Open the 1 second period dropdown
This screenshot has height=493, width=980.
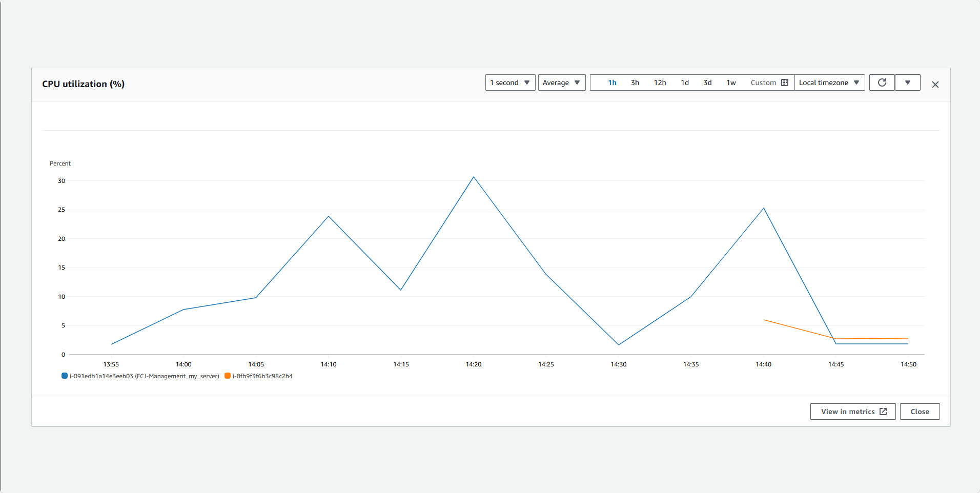click(x=510, y=82)
